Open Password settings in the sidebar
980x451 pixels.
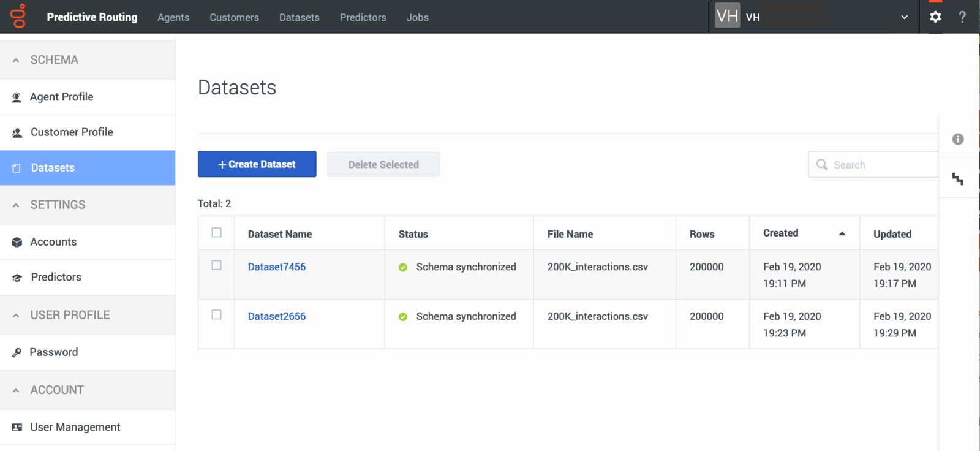(88, 352)
